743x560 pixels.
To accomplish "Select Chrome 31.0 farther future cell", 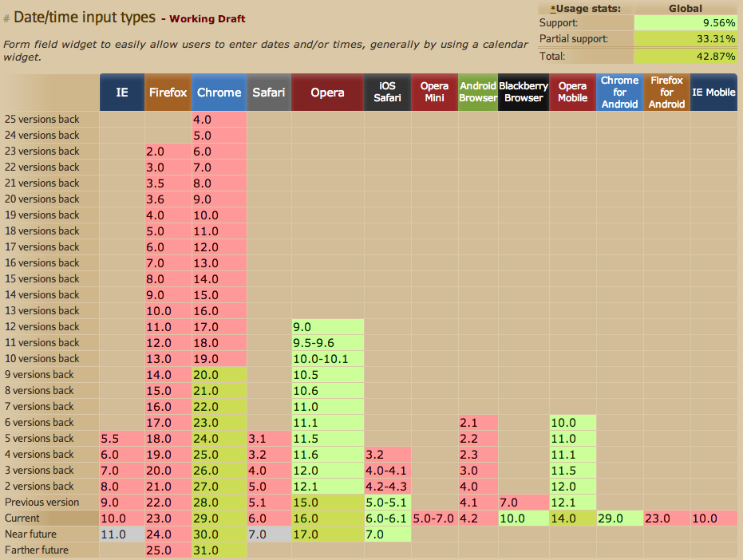I will 219,550.
